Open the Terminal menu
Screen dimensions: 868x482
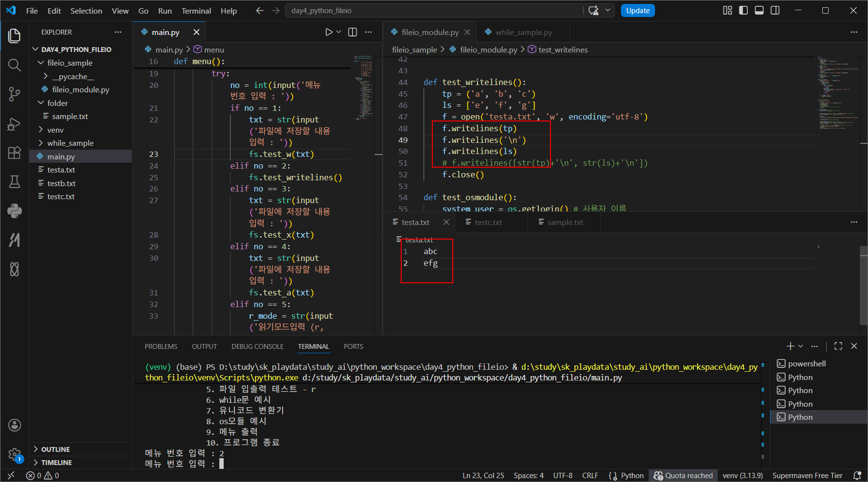coord(196,11)
